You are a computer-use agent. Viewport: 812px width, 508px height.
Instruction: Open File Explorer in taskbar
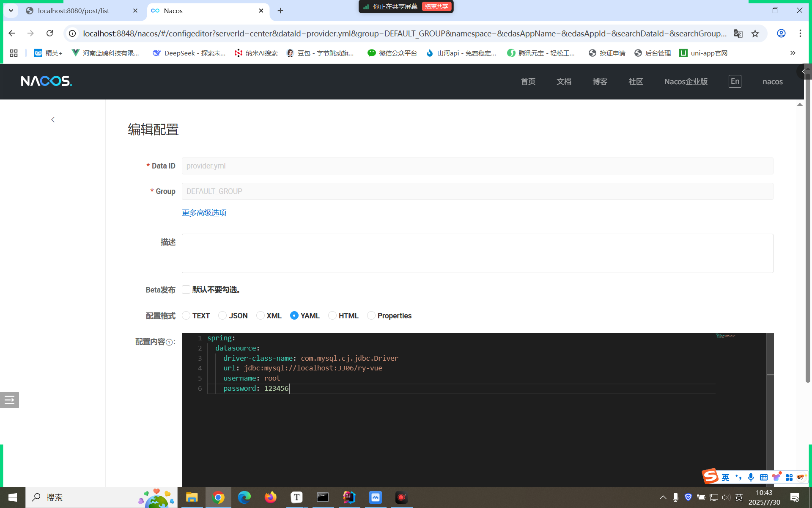[192, 497]
